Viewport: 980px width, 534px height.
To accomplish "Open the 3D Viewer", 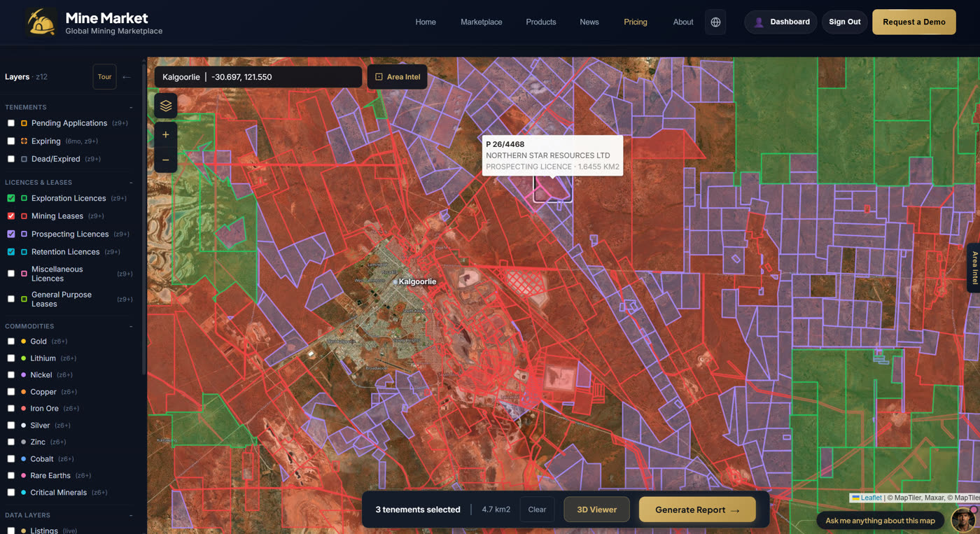I will tap(596, 510).
